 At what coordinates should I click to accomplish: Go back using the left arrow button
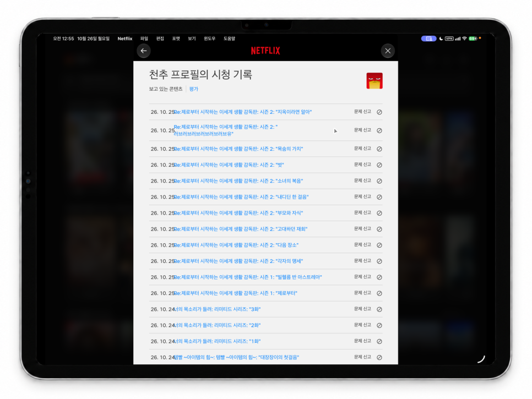point(144,51)
